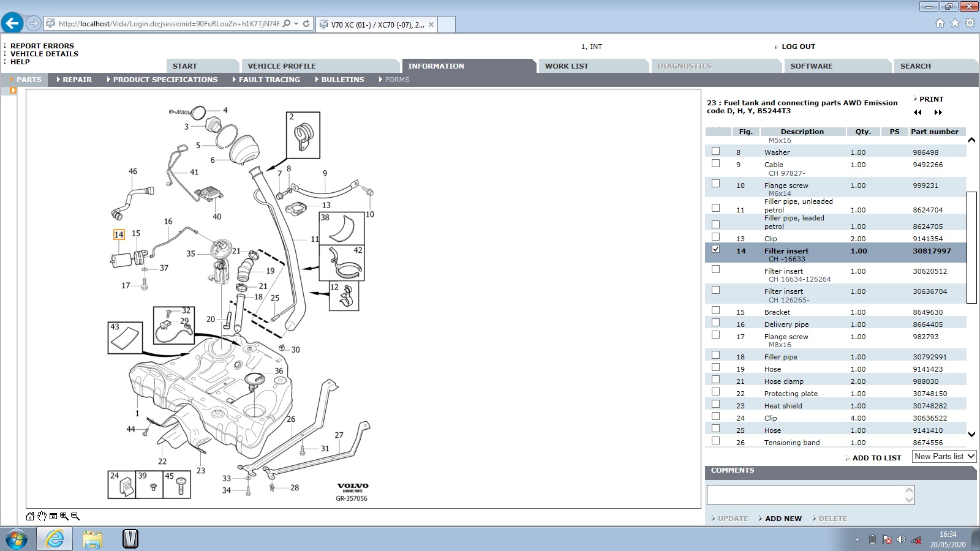
Task: Open the Vehicle Profile tab
Action: click(282, 66)
